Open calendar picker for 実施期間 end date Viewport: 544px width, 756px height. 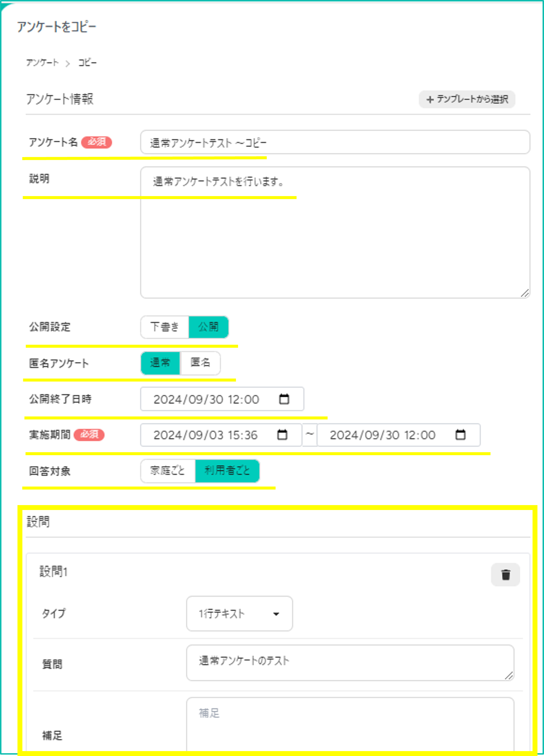point(460,435)
